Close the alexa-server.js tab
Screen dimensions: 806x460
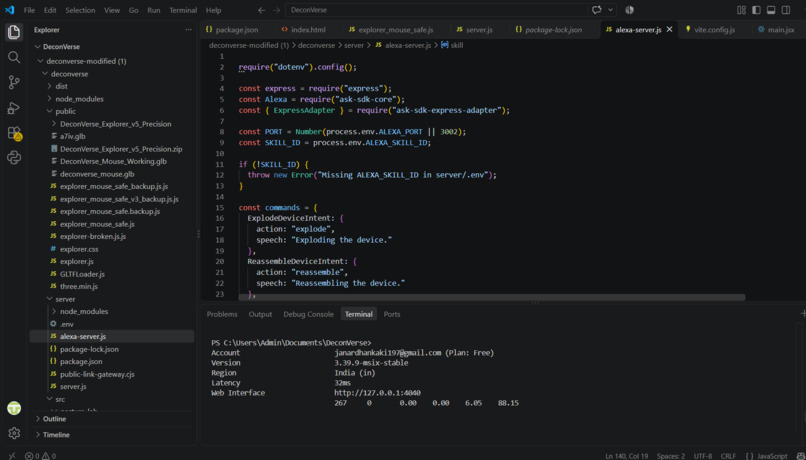point(669,30)
